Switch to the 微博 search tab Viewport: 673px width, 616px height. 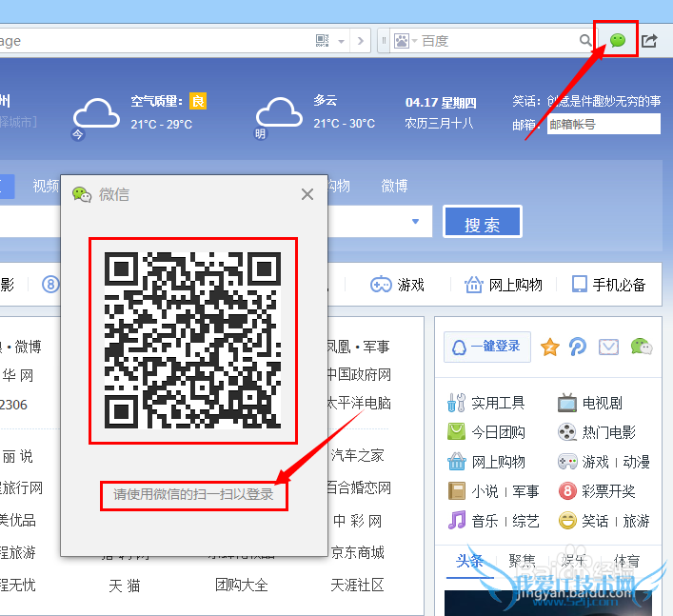click(394, 186)
